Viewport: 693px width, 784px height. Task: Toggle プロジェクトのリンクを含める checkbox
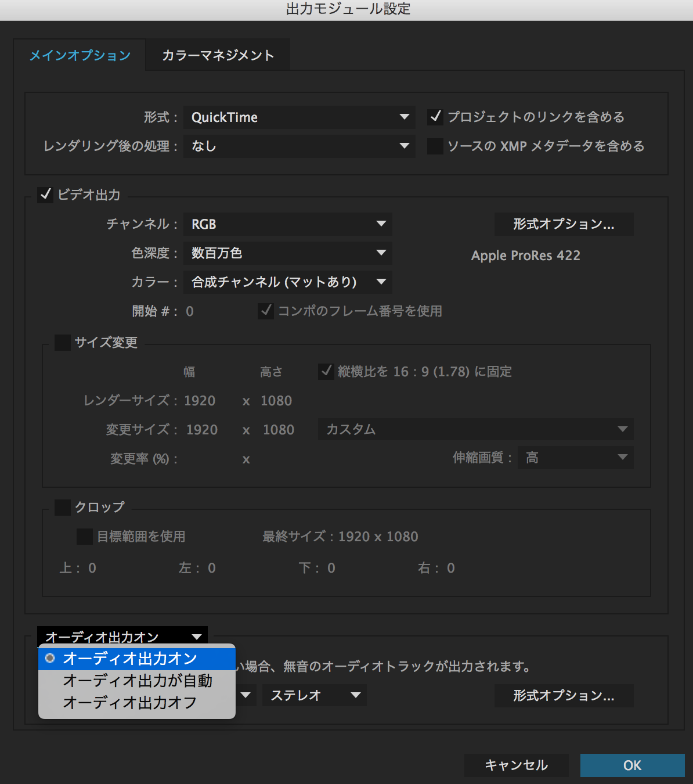tap(435, 117)
